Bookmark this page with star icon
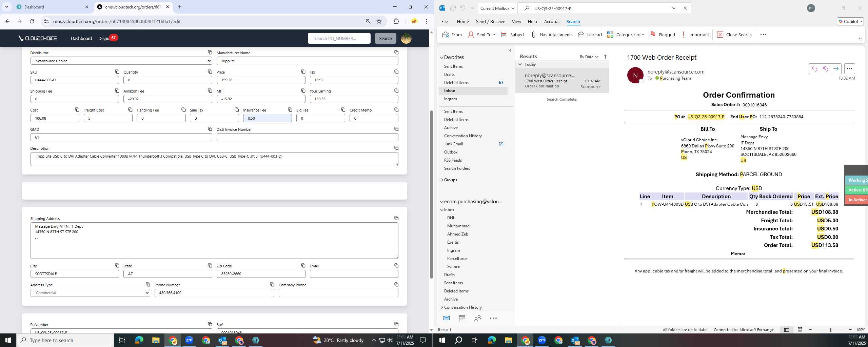The height and width of the screenshot is (347, 868). pyautogui.click(x=379, y=21)
